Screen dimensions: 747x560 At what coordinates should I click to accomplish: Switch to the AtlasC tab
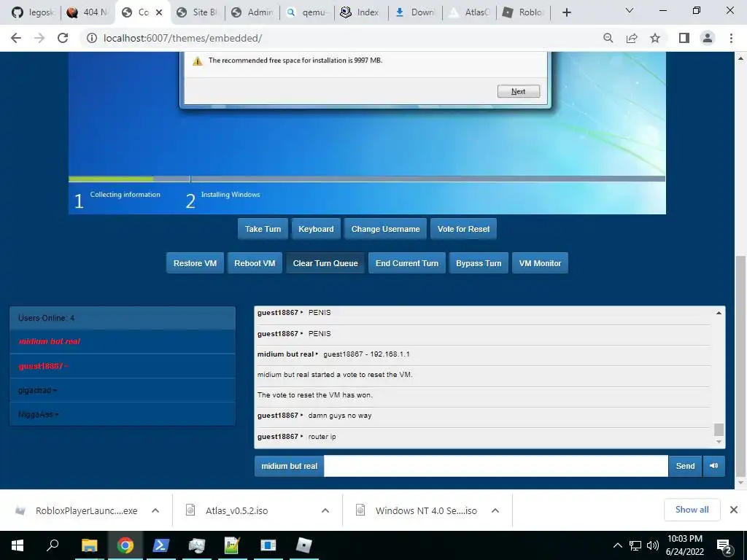coord(471,12)
